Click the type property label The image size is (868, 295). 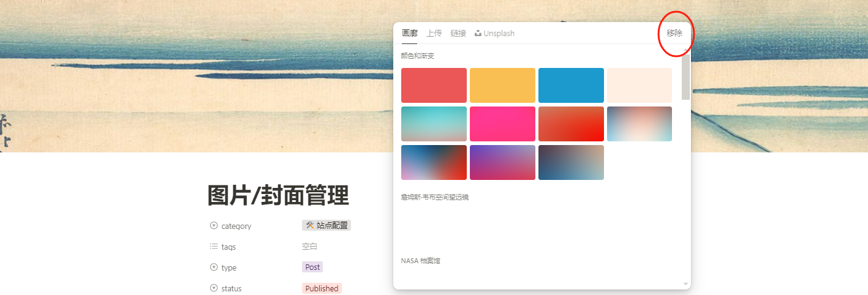pos(229,267)
